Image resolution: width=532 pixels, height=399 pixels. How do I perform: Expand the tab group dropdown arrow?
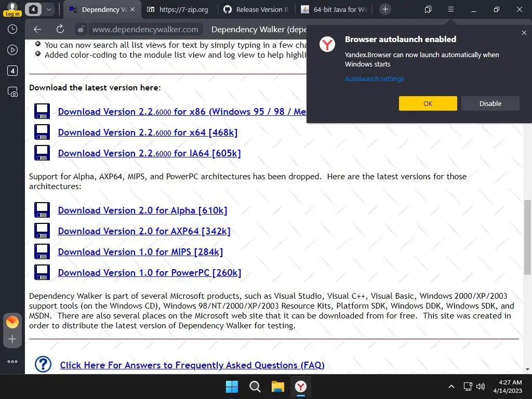49,9
